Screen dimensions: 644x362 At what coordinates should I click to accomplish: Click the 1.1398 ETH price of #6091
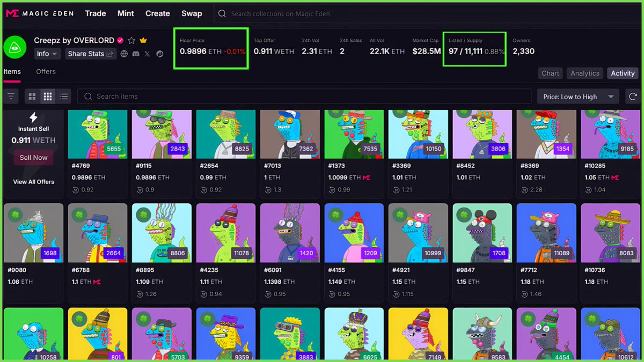pyautogui.click(x=279, y=282)
